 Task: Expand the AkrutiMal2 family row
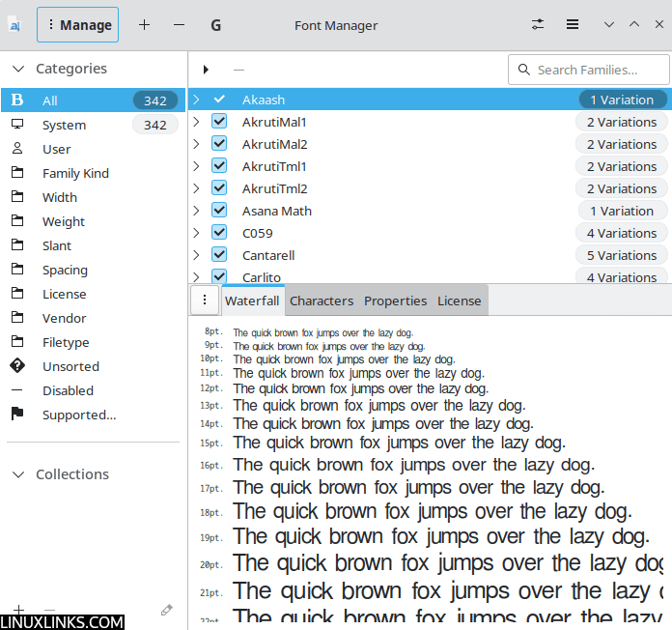pos(196,144)
